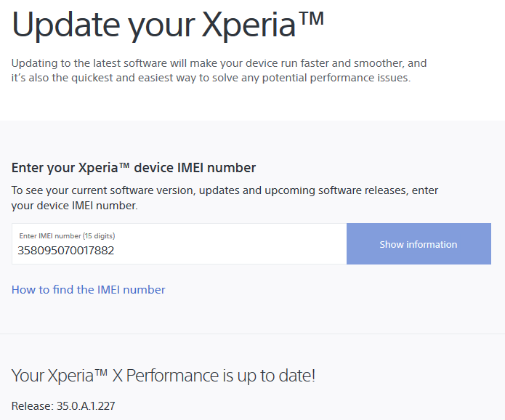The image size is (505, 420).
Task: Click the Show information button
Action: tap(419, 244)
